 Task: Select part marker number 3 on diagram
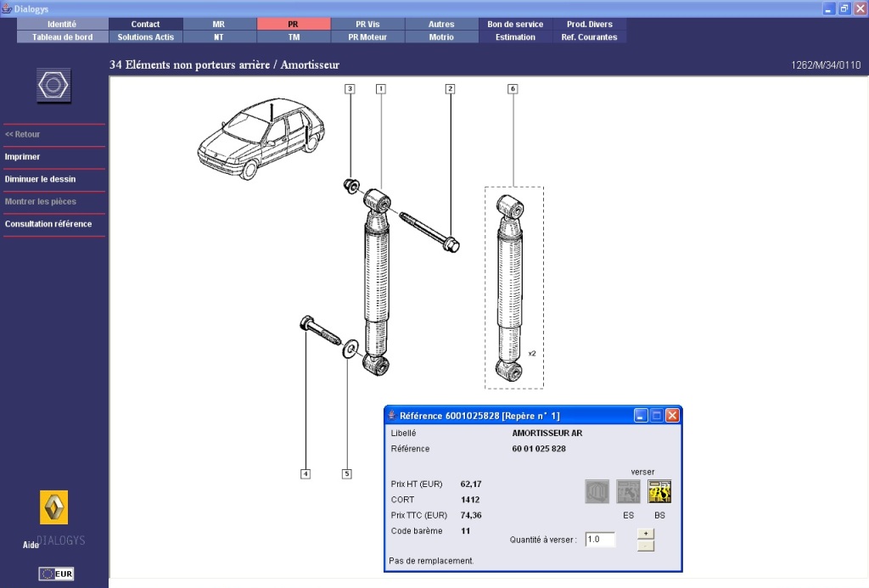[350, 88]
